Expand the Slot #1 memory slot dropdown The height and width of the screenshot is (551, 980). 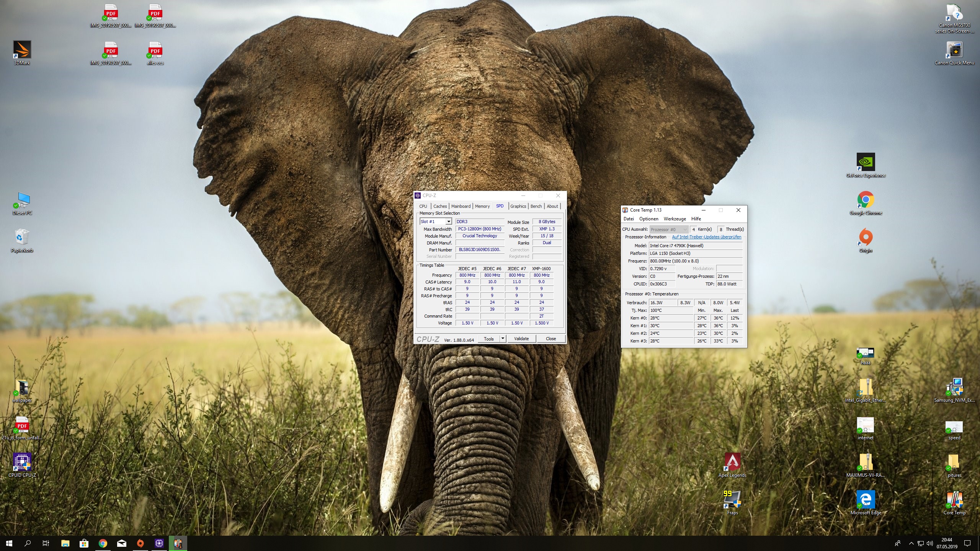click(x=448, y=222)
